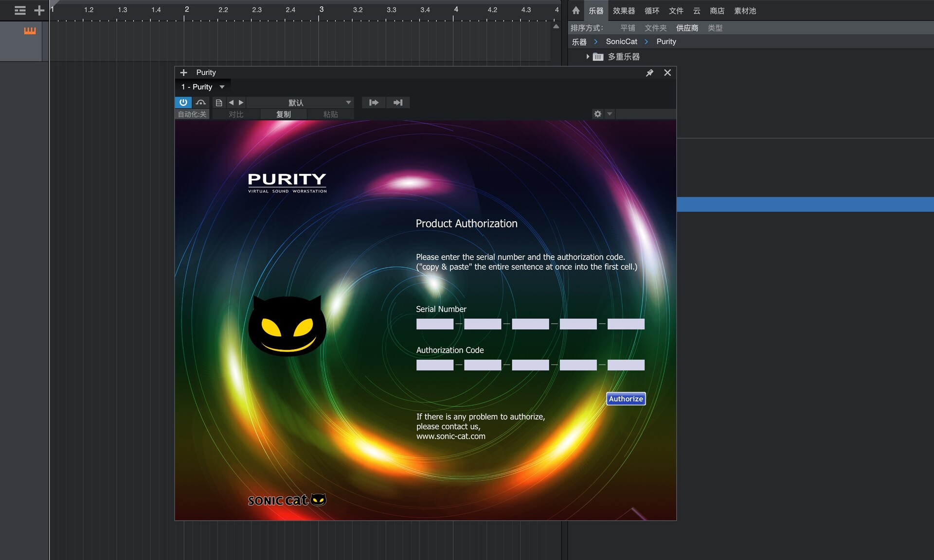The width and height of the screenshot is (934, 560).
Task: Click the automation mode icon beside power
Action: click(x=200, y=102)
